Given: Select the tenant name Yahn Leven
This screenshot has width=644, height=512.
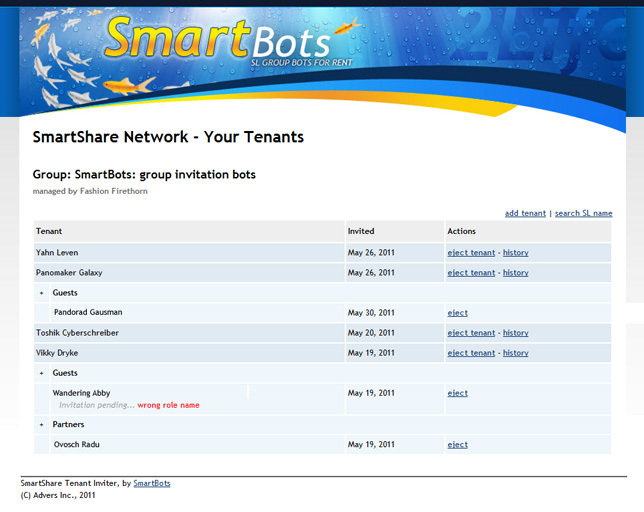Looking at the screenshot, I should tap(57, 253).
